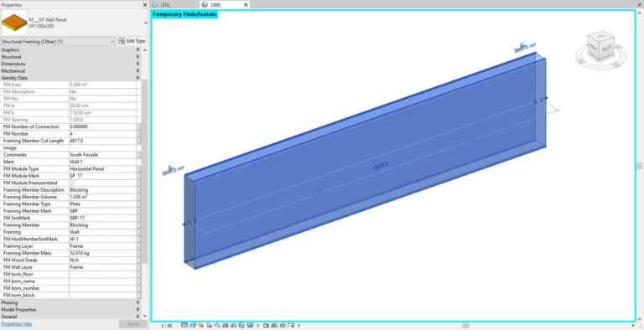
Task: Click the BACK face of ViewCube
Action: (606, 49)
